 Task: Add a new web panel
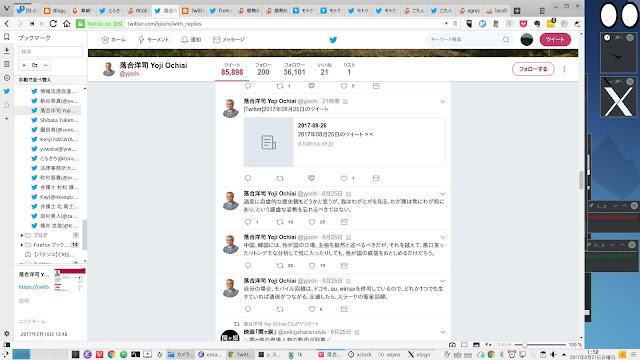(7, 118)
